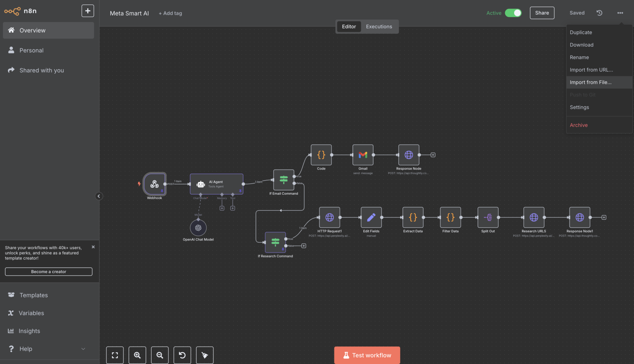634x364 pixels.
Task: Open the Gmail node
Action: pyautogui.click(x=363, y=155)
